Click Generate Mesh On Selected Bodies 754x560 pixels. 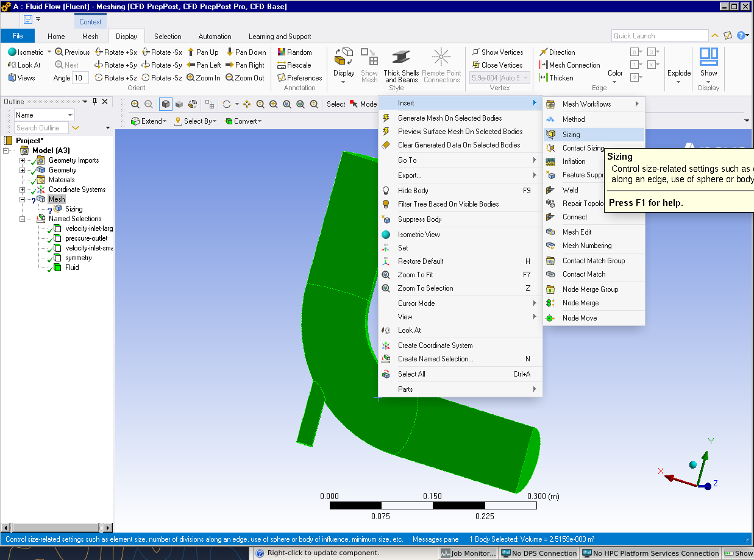pos(449,118)
